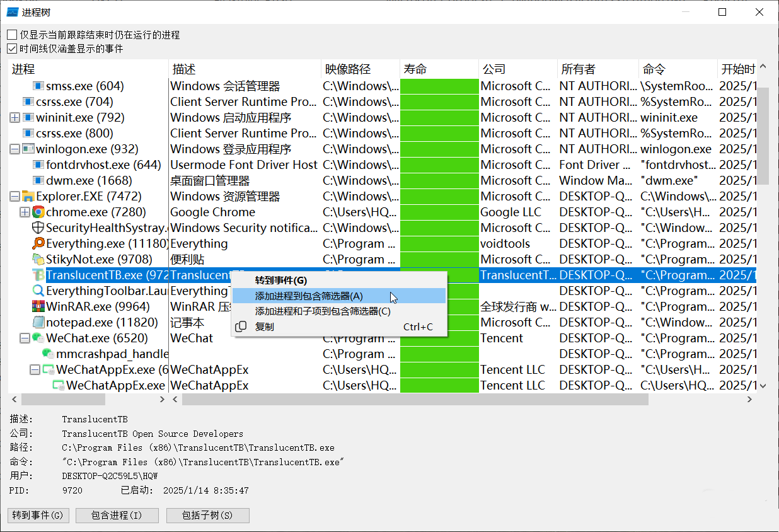This screenshot has height=532, width=779.
Task: Click the WeChat.exe (6520) icon
Action: click(38, 338)
